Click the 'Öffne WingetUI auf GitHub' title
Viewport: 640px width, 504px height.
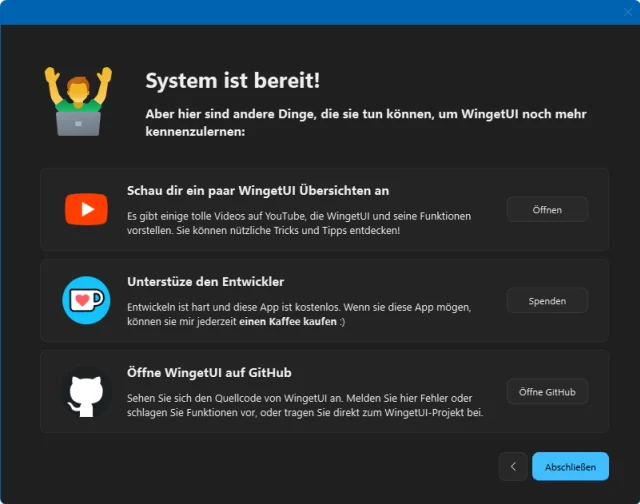209,373
